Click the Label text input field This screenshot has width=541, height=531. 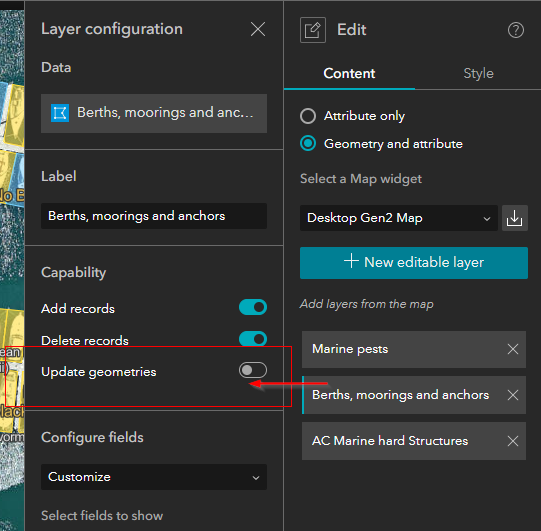click(154, 216)
